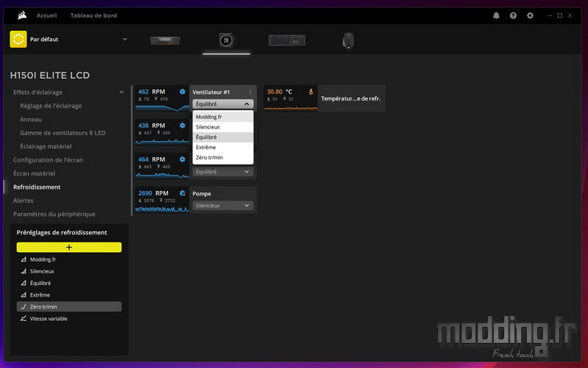
Task: Collapse the Effets d'éclairage section
Action: point(121,93)
